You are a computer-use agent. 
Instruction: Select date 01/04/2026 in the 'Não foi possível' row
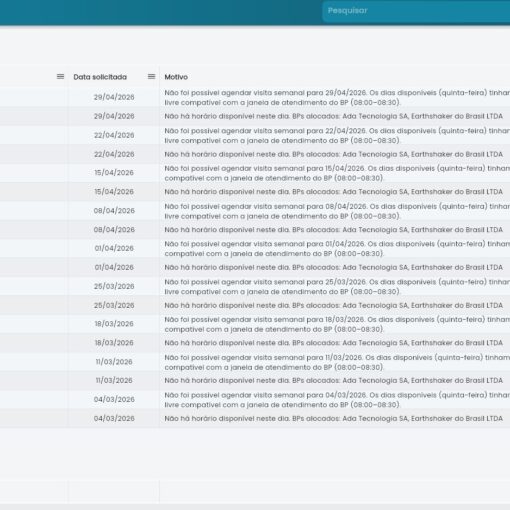(x=114, y=248)
